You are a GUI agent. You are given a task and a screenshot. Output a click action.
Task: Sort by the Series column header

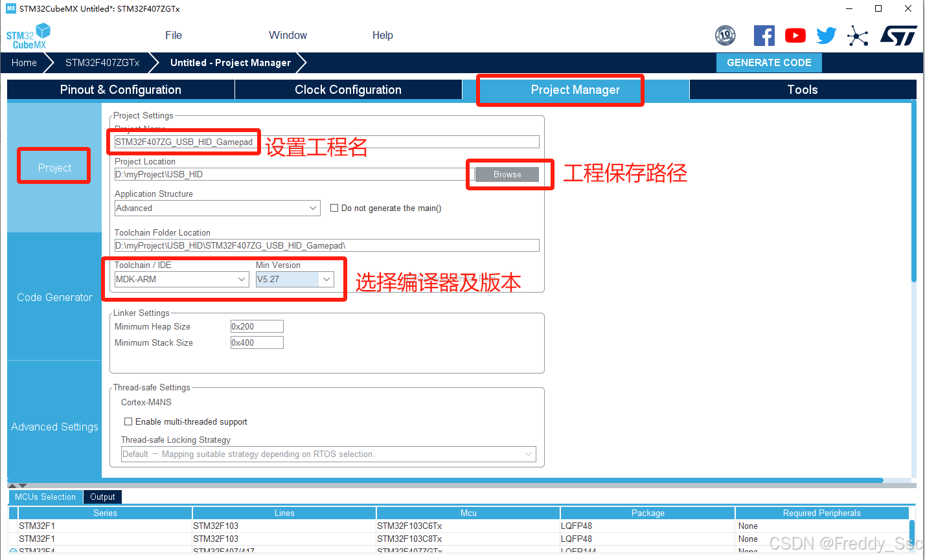pyautogui.click(x=105, y=513)
